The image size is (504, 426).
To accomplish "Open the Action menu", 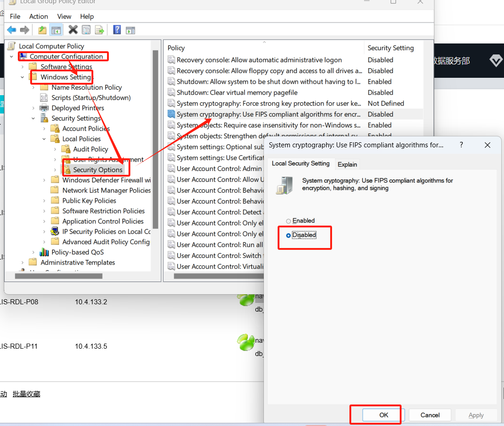I will [x=38, y=16].
